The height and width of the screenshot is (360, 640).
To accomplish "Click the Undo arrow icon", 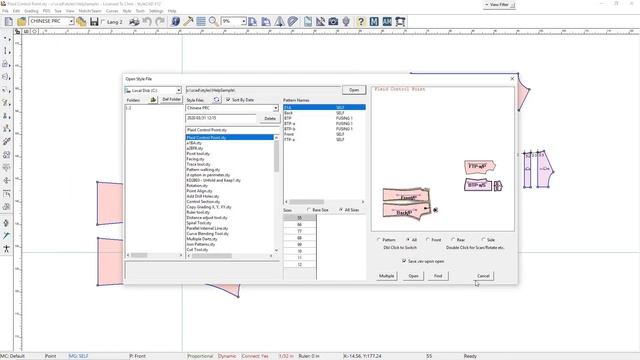I will click(147, 22).
